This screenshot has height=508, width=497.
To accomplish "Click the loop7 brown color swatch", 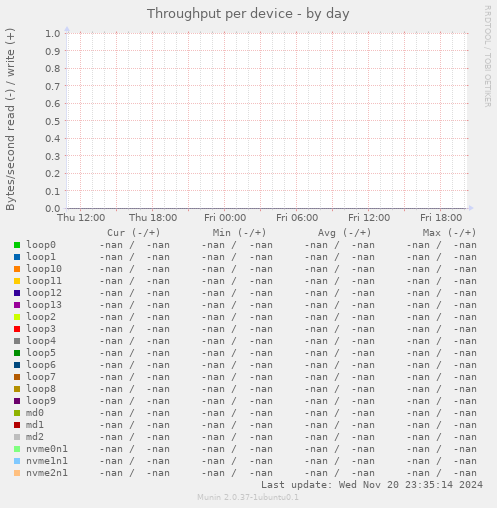I will (x=17, y=377).
